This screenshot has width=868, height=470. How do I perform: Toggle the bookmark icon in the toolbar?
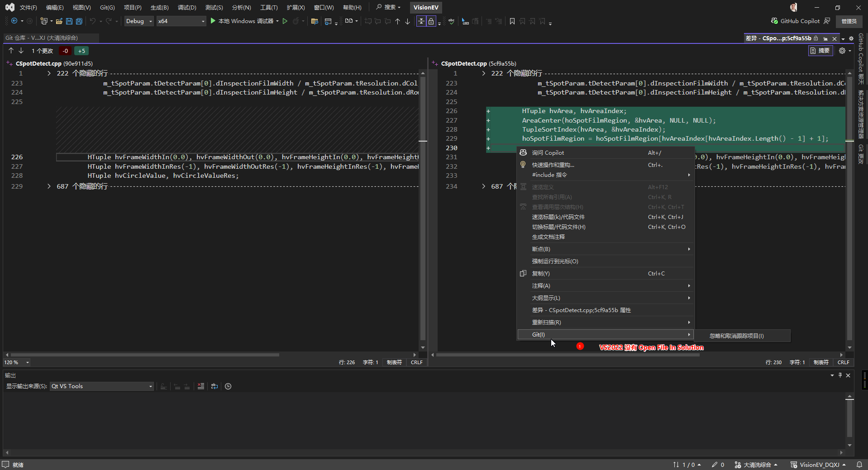512,21
